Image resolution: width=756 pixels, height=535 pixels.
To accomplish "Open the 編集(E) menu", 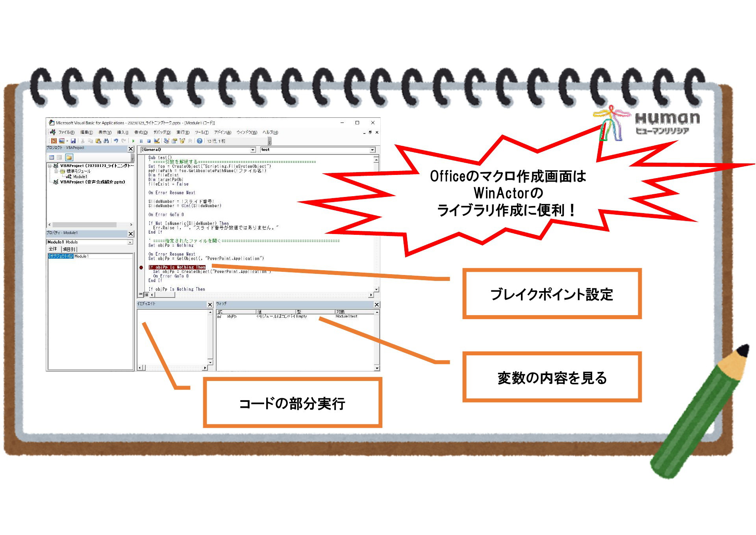I will coord(87,132).
